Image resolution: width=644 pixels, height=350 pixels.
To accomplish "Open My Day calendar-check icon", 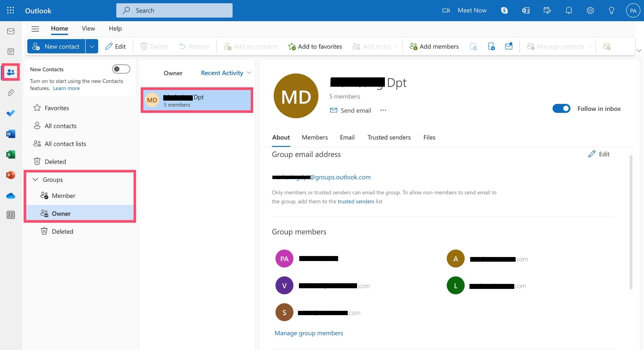I will 547,10.
